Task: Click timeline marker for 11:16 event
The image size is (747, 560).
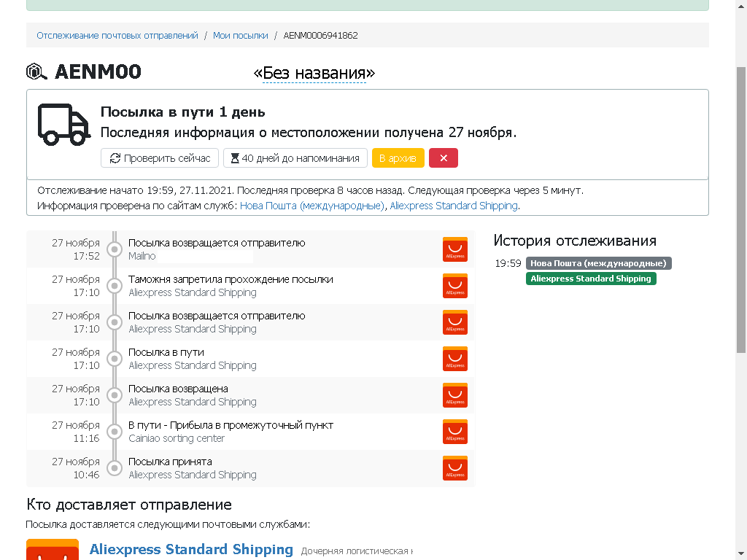Action: tap(115, 432)
